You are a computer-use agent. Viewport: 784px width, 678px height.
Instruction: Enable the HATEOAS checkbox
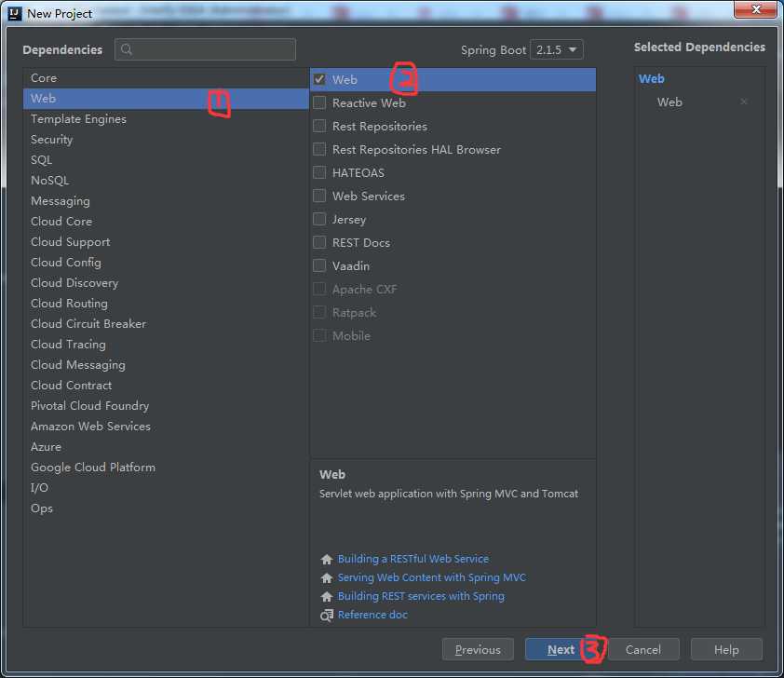319,172
